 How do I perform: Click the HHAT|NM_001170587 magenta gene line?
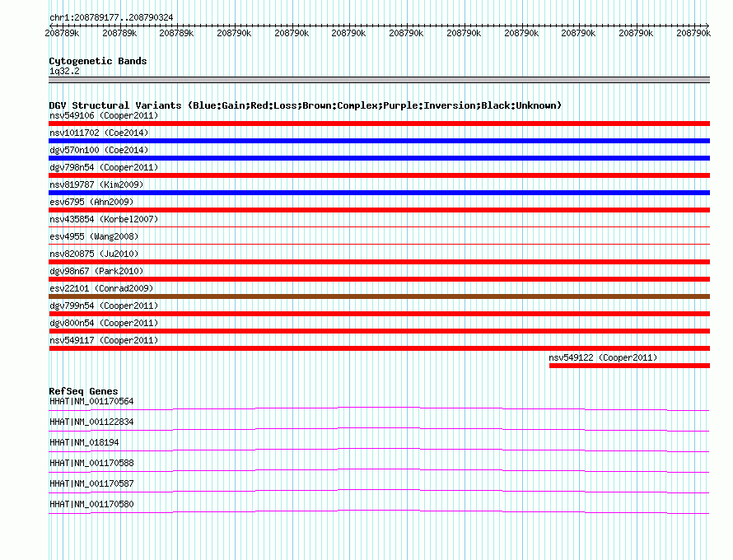tap(379, 492)
